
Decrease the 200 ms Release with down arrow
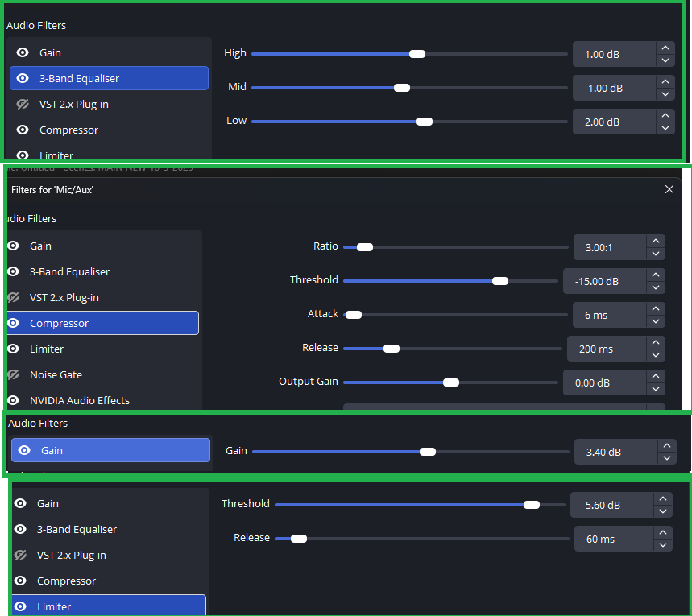[656, 355]
